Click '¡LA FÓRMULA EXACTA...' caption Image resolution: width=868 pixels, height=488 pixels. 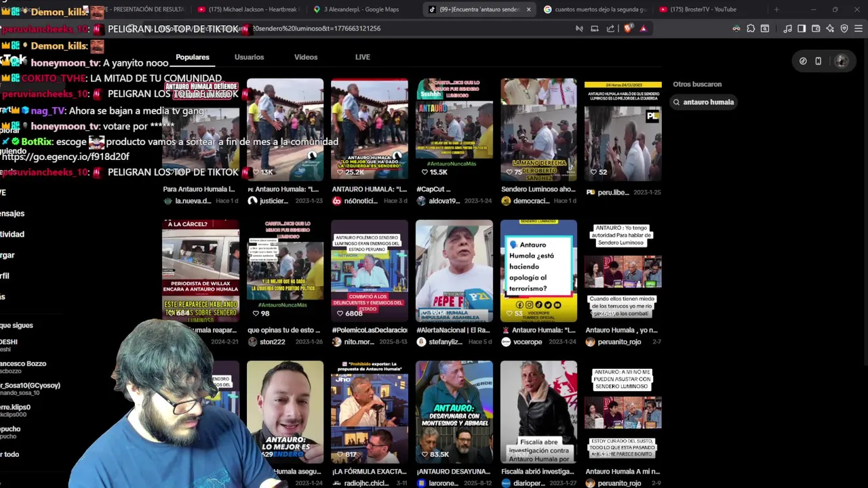pos(369,471)
